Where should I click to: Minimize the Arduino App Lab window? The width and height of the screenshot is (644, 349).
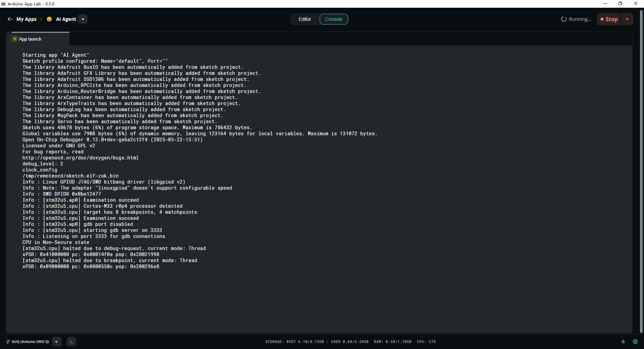(605, 4)
